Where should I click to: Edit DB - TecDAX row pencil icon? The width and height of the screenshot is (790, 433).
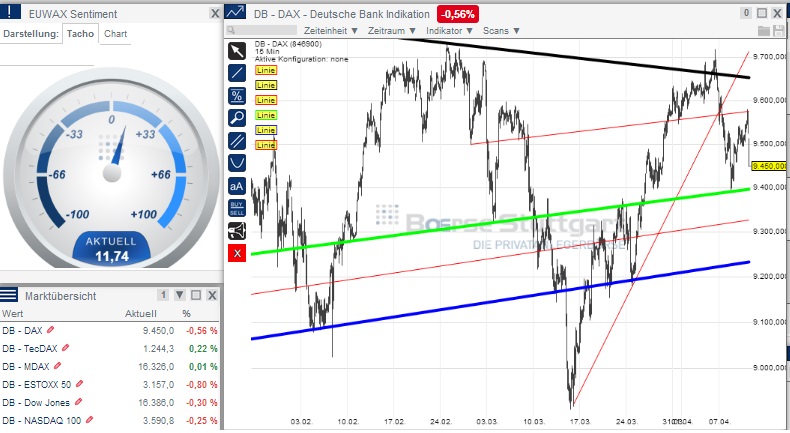pos(65,348)
